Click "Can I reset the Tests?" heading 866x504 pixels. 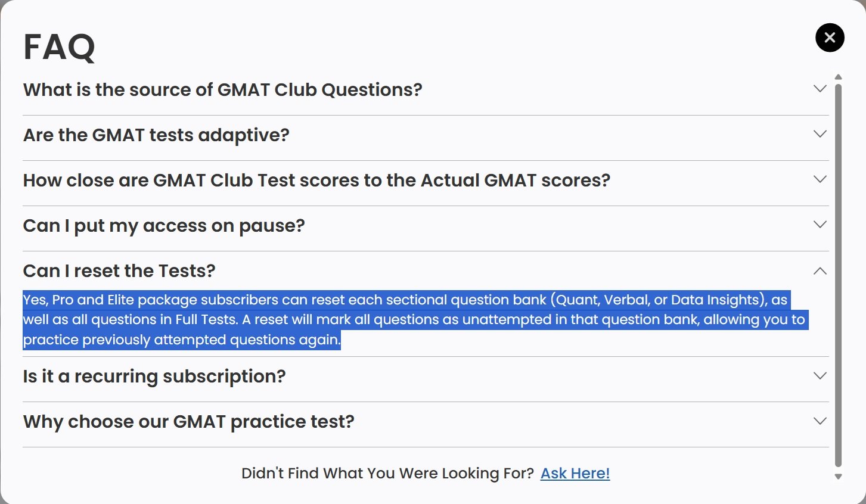(x=119, y=271)
